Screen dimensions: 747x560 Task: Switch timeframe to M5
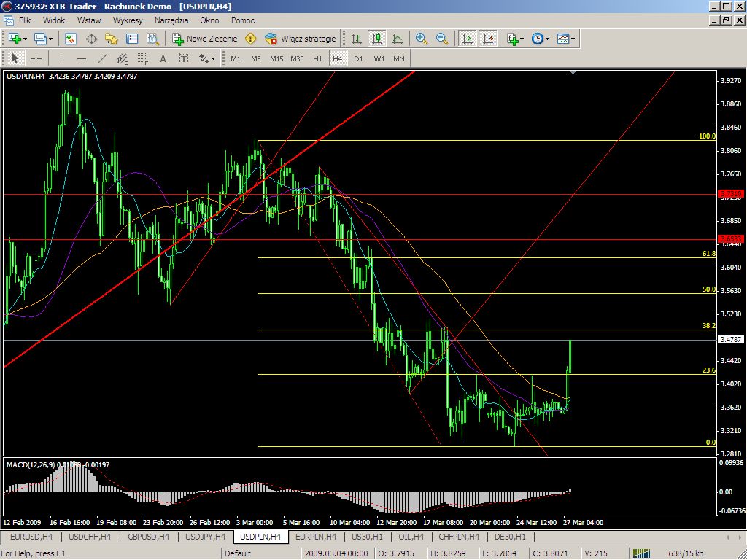point(256,58)
